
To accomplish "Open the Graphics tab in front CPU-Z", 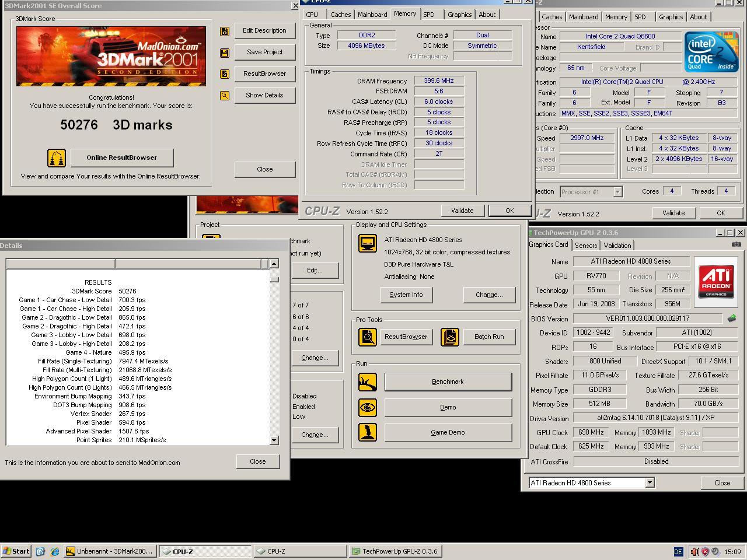I will (460, 15).
